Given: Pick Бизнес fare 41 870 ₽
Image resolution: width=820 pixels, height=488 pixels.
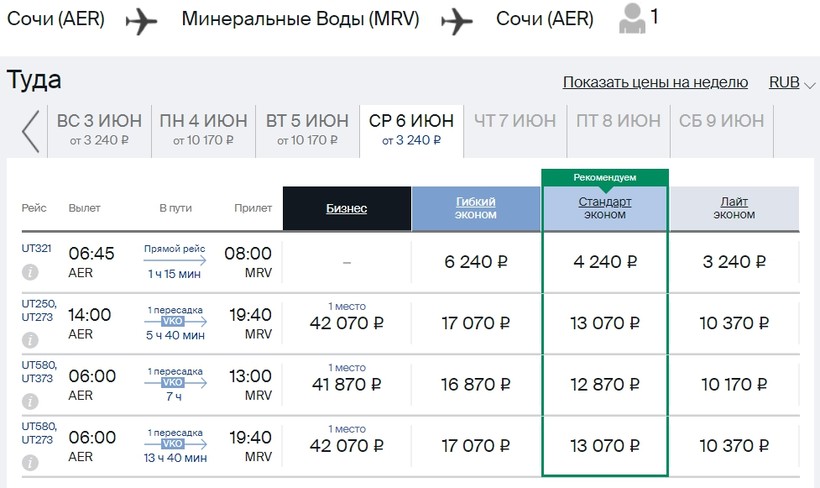Looking at the screenshot, I should tap(346, 385).
